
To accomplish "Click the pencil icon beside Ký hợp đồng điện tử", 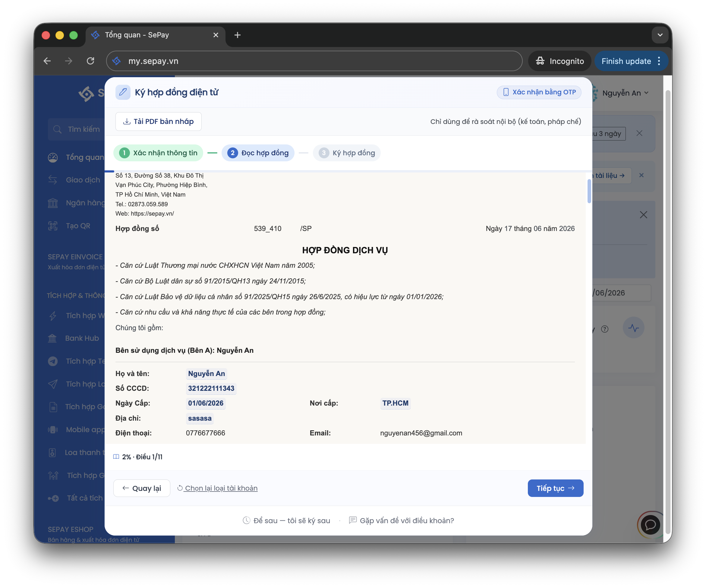I will [x=123, y=92].
